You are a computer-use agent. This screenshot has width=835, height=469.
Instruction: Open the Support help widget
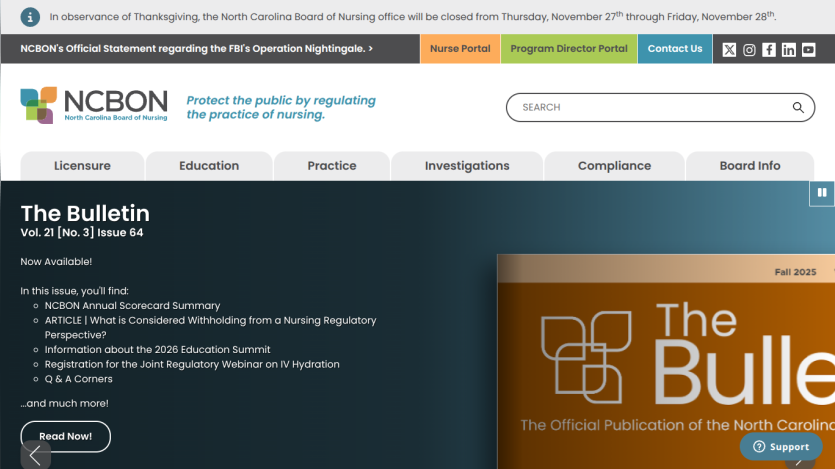click(781, 447)
